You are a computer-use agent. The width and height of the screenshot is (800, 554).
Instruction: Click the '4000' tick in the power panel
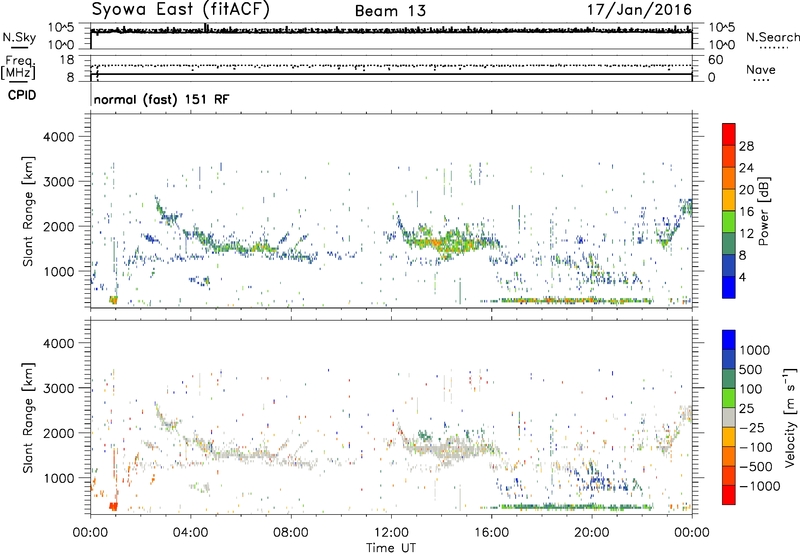pos(59,137)
